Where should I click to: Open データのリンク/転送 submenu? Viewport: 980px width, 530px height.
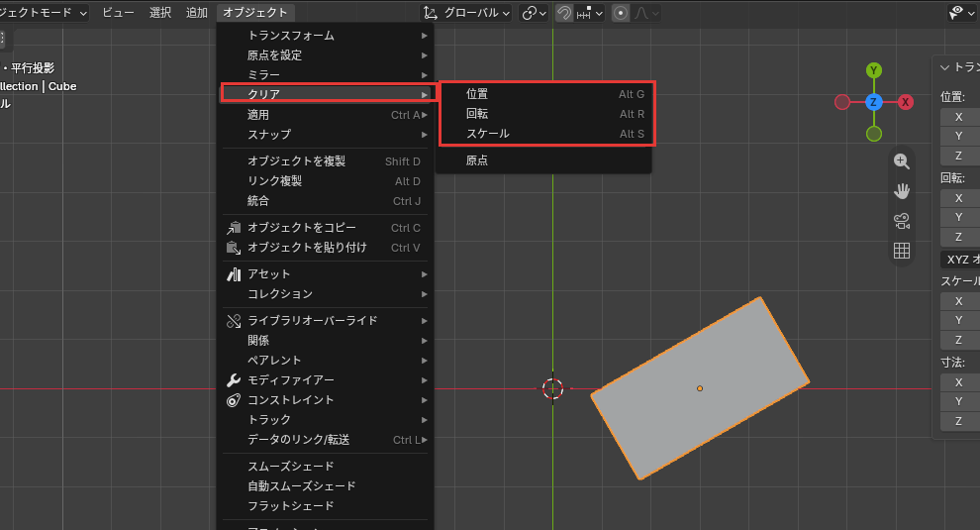click(325, 440)
